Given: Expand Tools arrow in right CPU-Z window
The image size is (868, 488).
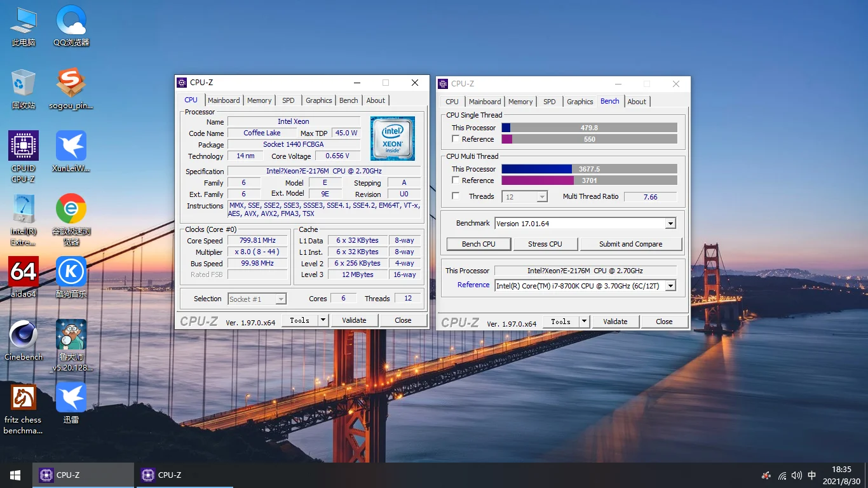Looking at the screenshot, I should (584, 322).
